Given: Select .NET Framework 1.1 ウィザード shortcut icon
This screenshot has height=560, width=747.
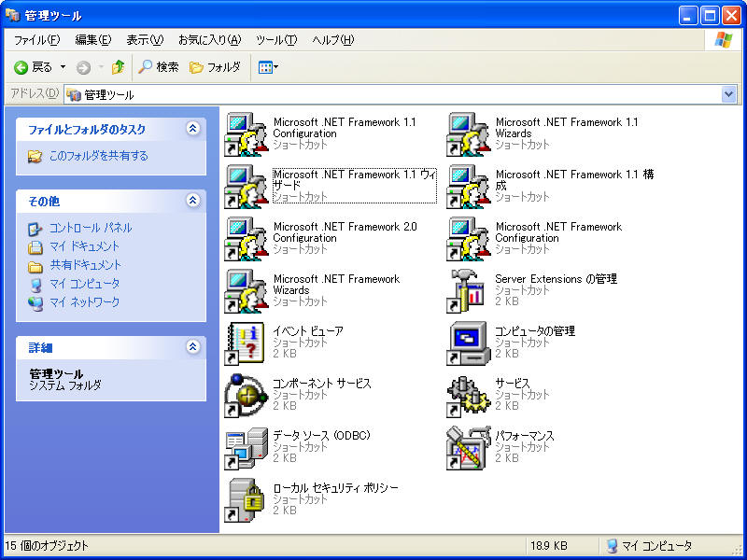Looking at the screenshot, I should tap(246, 187).
